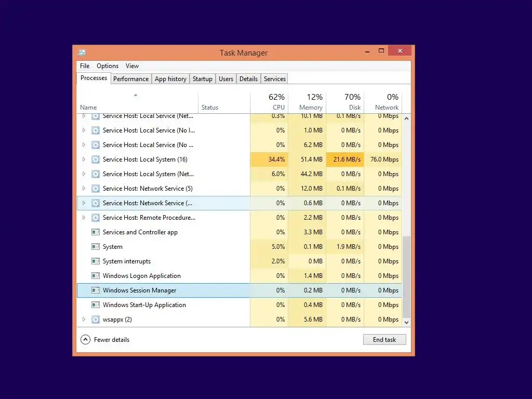Click the icon beside Windows Start-Up Application
This screenshot has height=399, width=532.
[x=96, y=305]
